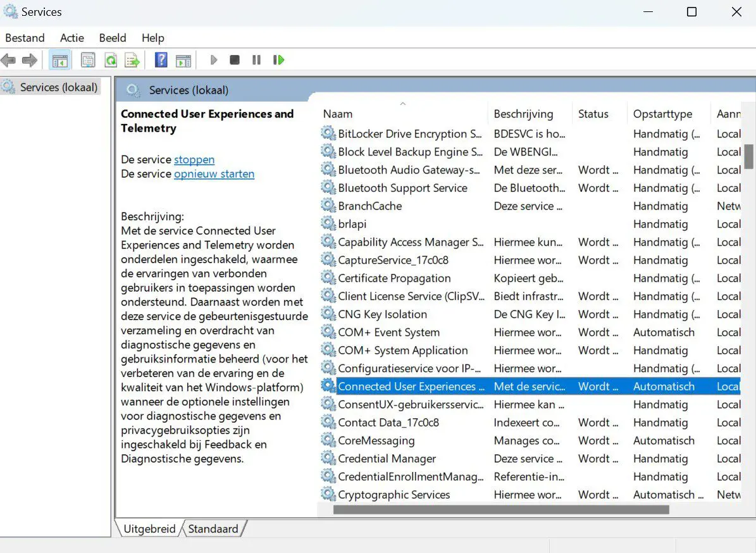This screenshot has height=553, width=756.
Task: Click the gear icon in Services (lokaal) header
Action: tap(133, 90)
